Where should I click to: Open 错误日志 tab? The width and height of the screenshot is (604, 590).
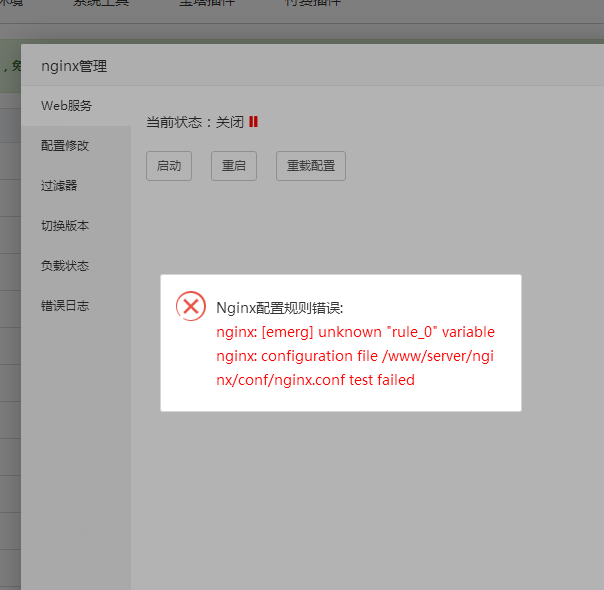[x=76, y=306]
